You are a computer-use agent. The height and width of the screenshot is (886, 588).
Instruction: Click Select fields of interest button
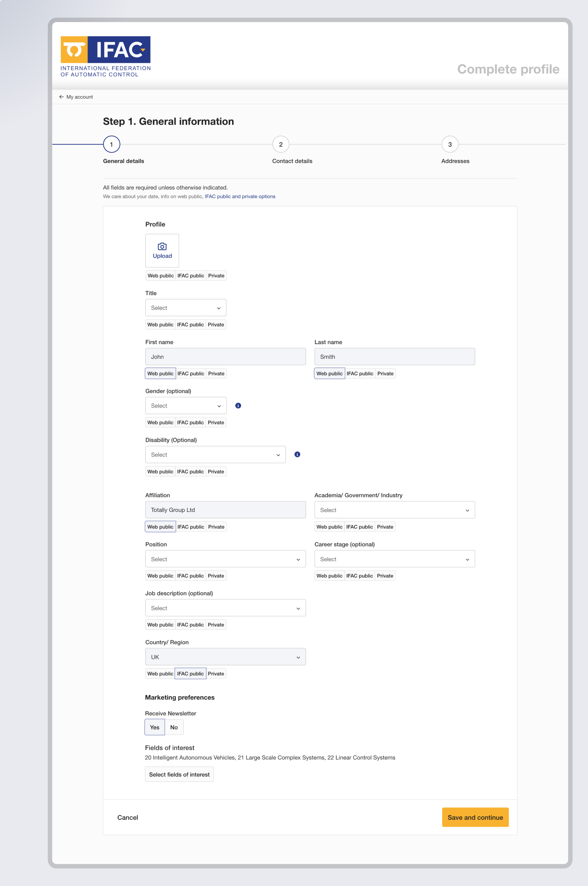[179, 775]
